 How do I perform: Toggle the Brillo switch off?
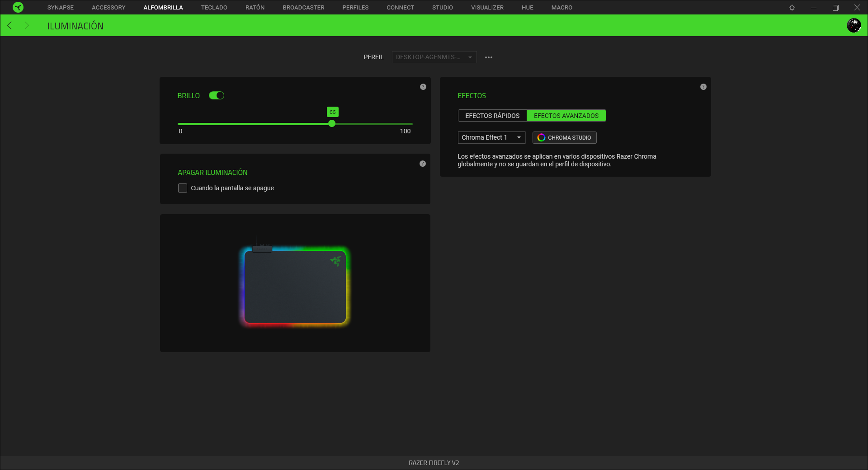point(217,95)
